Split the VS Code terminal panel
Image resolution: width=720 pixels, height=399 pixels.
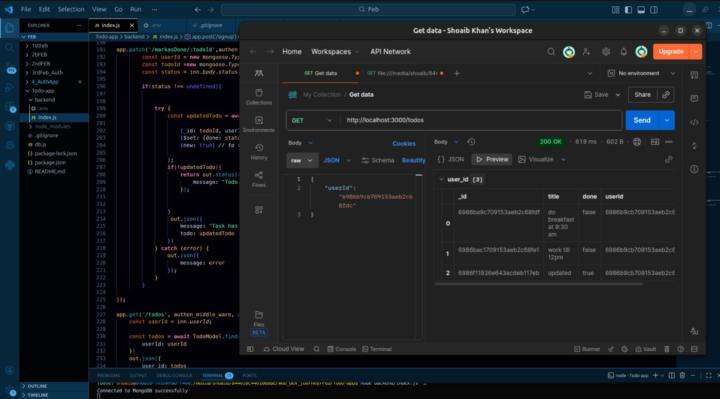672,376
